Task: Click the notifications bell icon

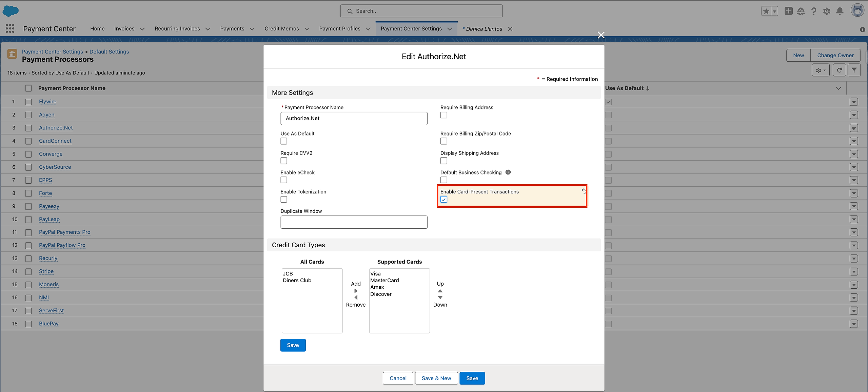Action: point(840,11)
